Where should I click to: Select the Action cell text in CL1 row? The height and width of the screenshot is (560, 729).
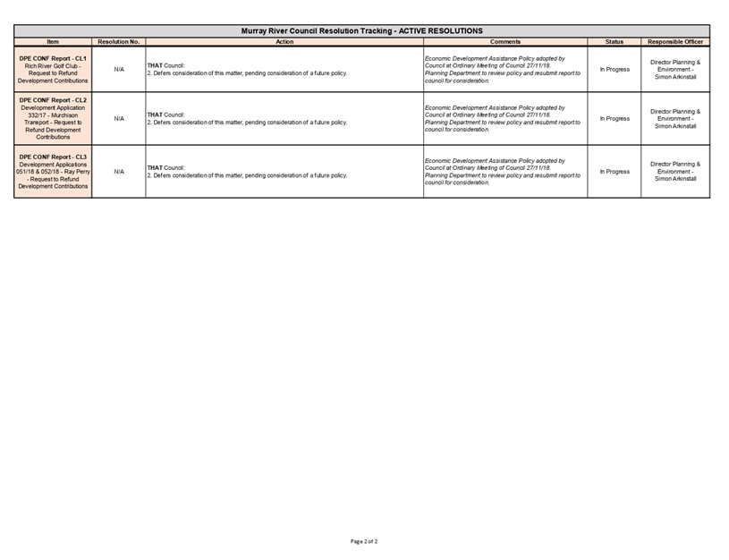(248, 69)
